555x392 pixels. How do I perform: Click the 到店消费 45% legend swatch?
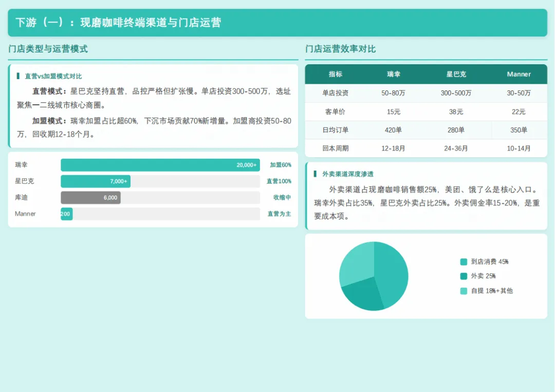tap(464, 262)
